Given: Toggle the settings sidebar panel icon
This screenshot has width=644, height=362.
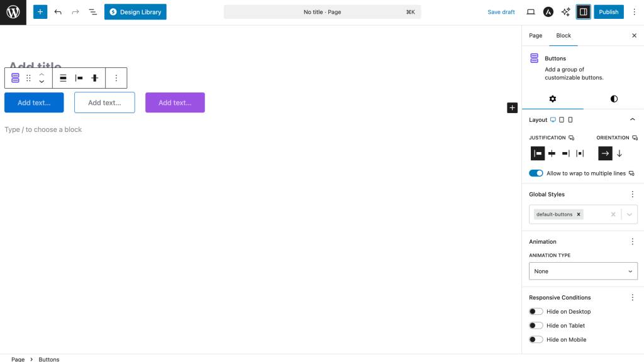Looking at the screenshot, I should [x=583, y=12].
